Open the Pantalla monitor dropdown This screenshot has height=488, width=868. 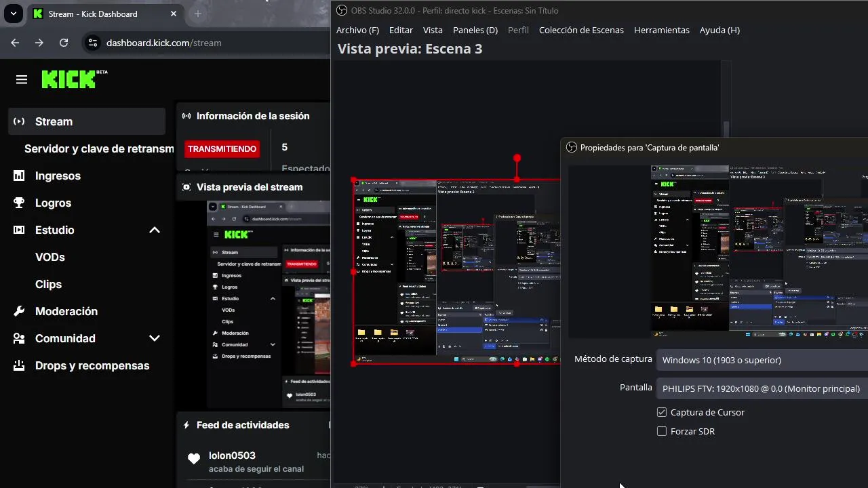(x=762, y=388)
